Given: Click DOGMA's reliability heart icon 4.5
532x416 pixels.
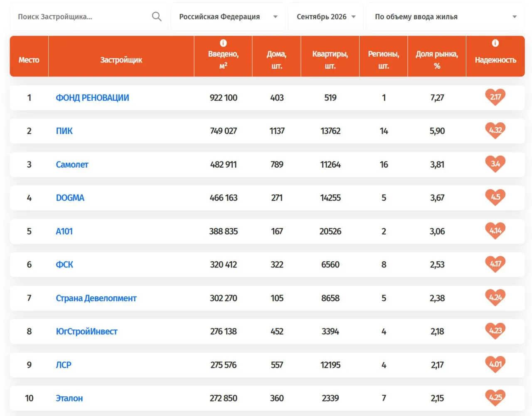Looking at the screenshot, I should coord(495,197).
